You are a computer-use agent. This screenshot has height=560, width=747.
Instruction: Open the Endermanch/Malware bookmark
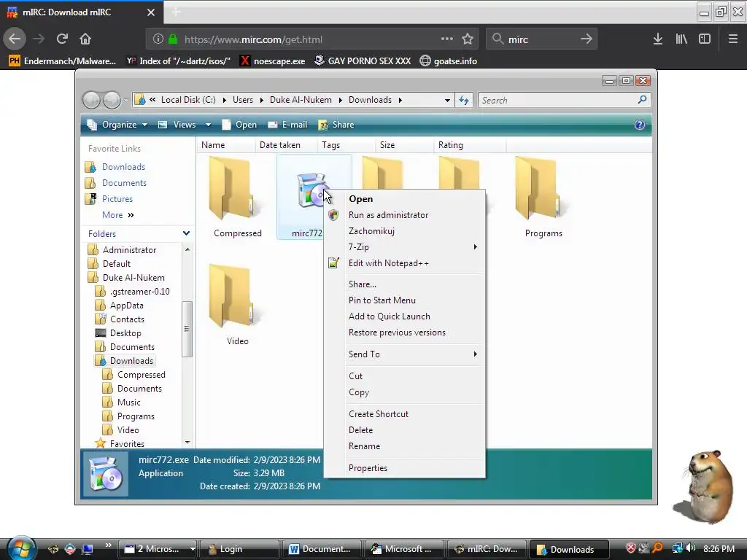pyautogui.click(x=62, y=61)
